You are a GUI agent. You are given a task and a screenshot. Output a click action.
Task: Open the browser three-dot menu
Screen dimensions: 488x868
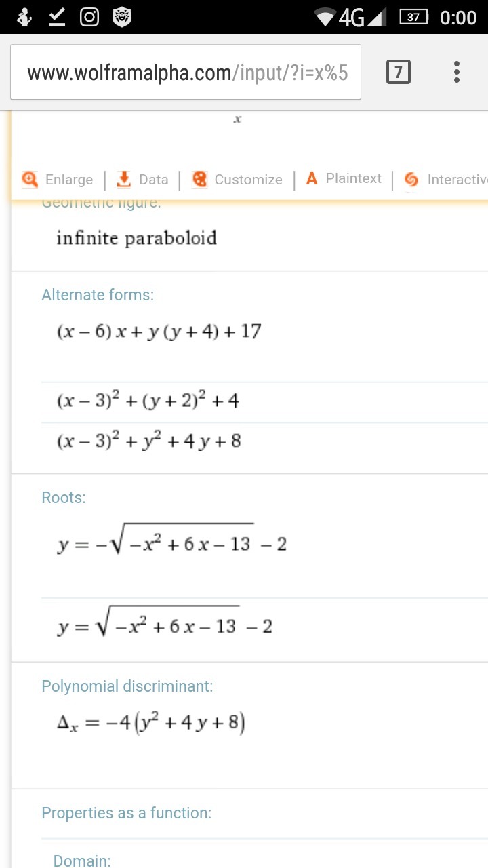point(457,72)
